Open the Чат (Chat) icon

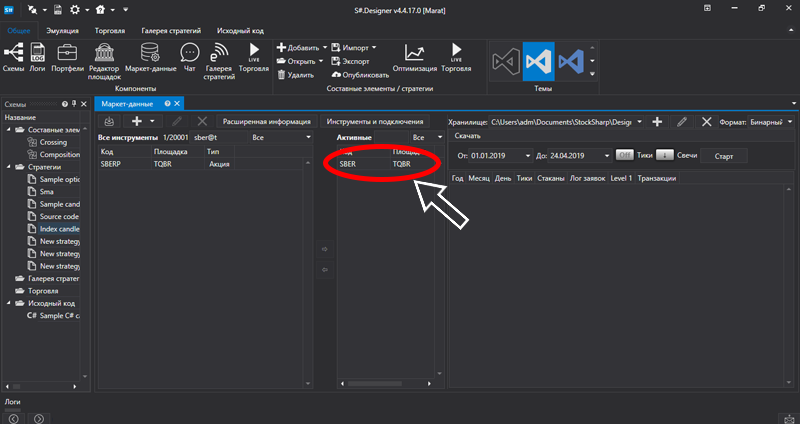tap(188, 56)
